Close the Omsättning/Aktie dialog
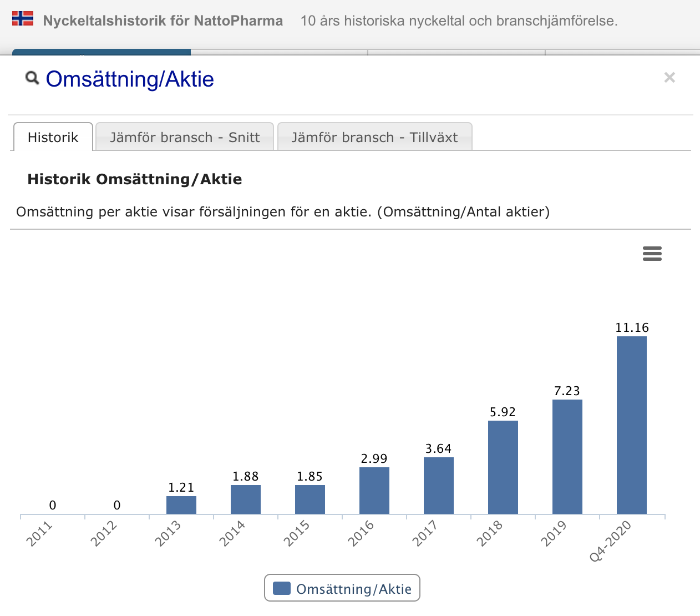 click(x=669, y=78)
